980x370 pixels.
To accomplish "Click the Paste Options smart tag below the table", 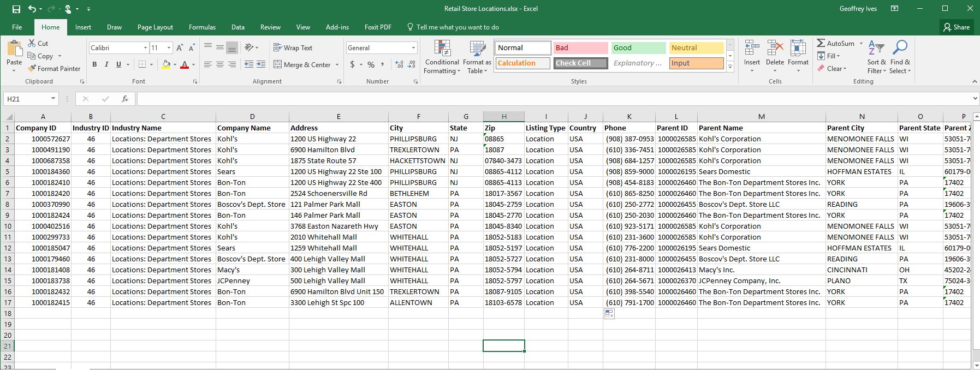I will coord(609,314).
